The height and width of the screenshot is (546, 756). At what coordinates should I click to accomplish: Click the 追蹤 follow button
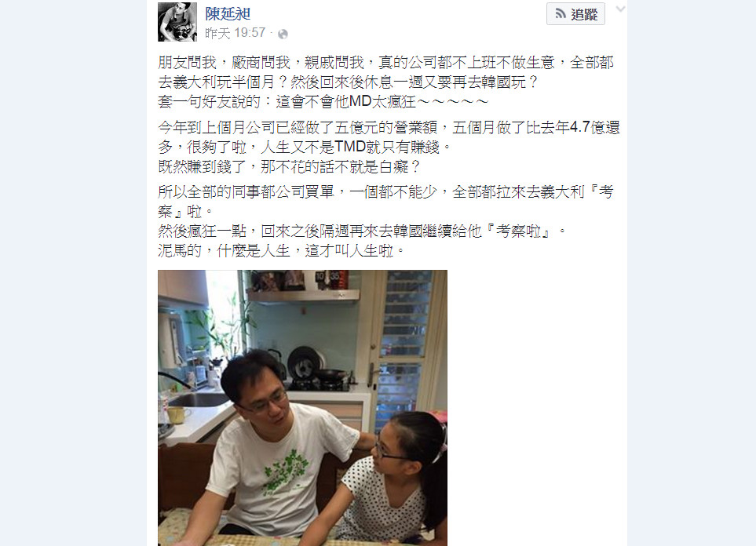pyautogui.click(x=575, y=14)
